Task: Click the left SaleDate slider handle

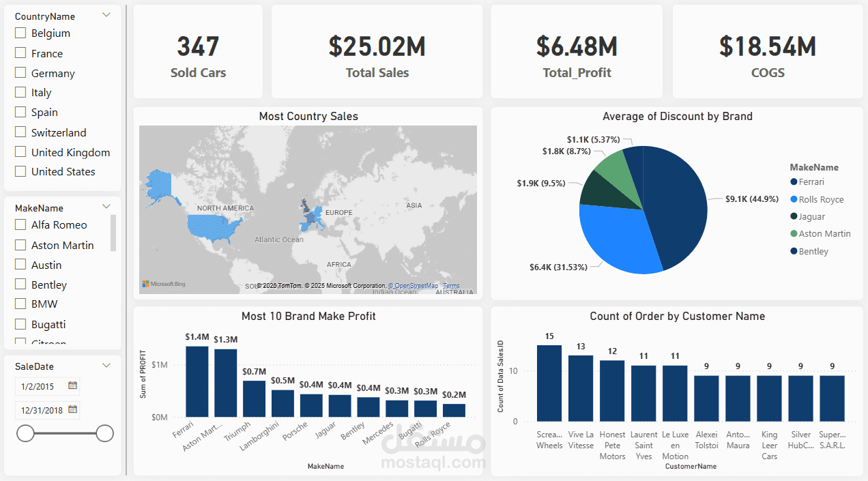Action: [25, 433]
